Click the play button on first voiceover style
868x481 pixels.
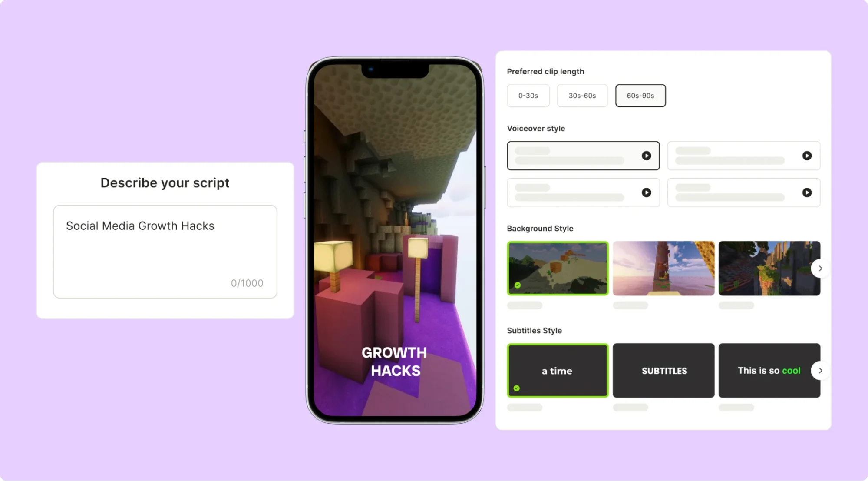click(646, 155)
